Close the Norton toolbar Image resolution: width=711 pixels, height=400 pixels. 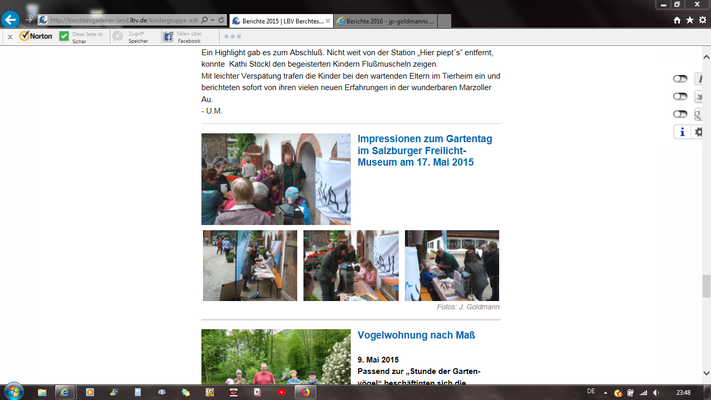click(x=10, y=37)
